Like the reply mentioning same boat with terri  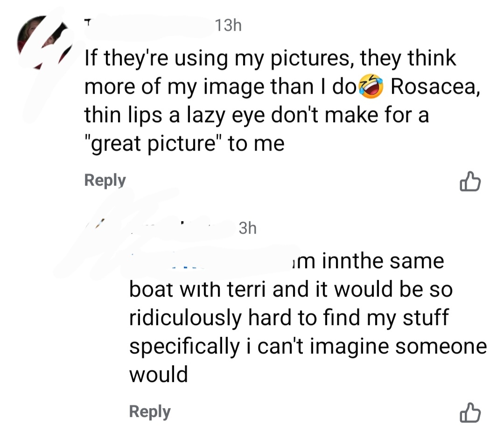[469, 413]
